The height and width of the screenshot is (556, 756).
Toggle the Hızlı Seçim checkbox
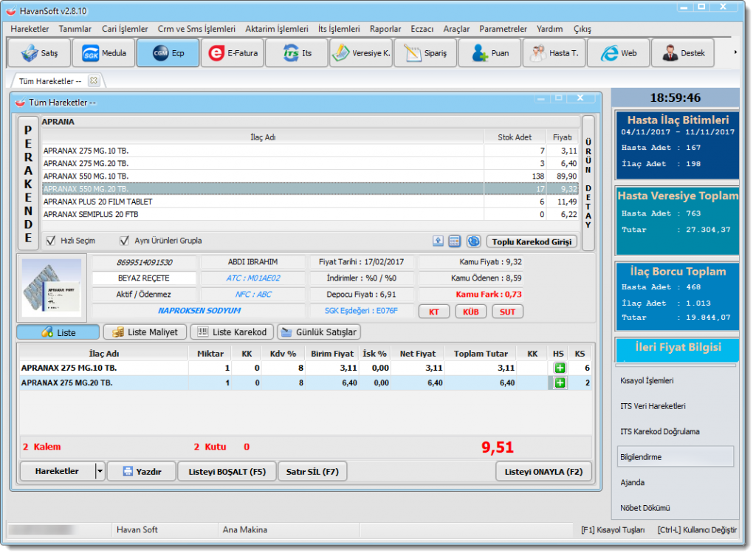[x=51, y=241]
